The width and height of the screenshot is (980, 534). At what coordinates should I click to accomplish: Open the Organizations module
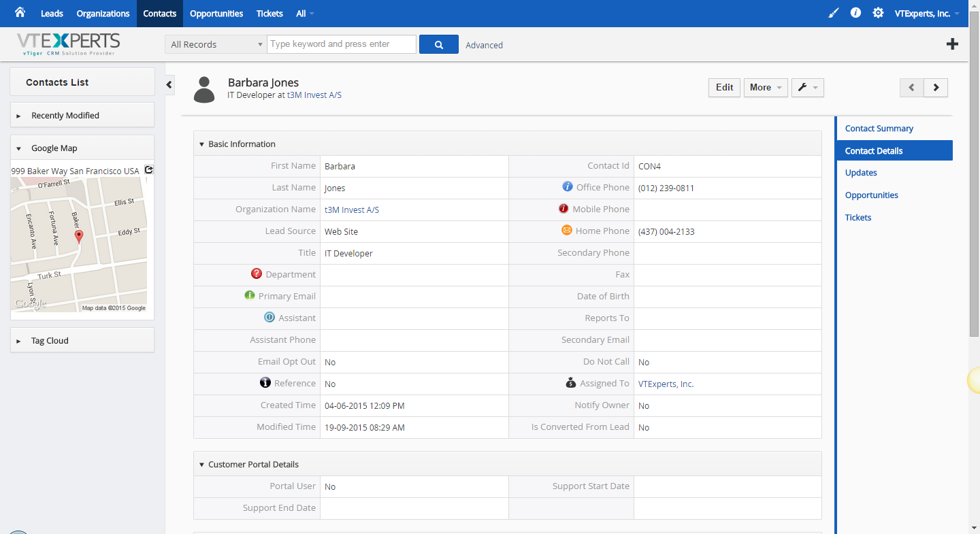coord(103,14)
